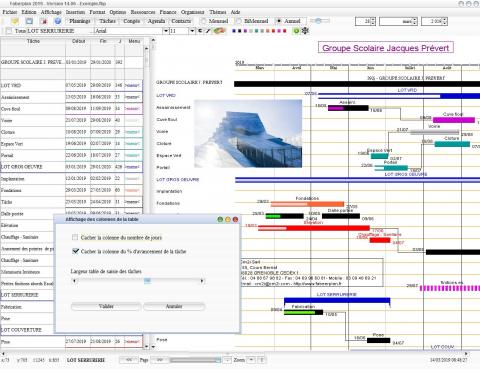Click the red Elevation Gantt bar
The height and width of the screenshot is (369, 480).
(314, 228)
